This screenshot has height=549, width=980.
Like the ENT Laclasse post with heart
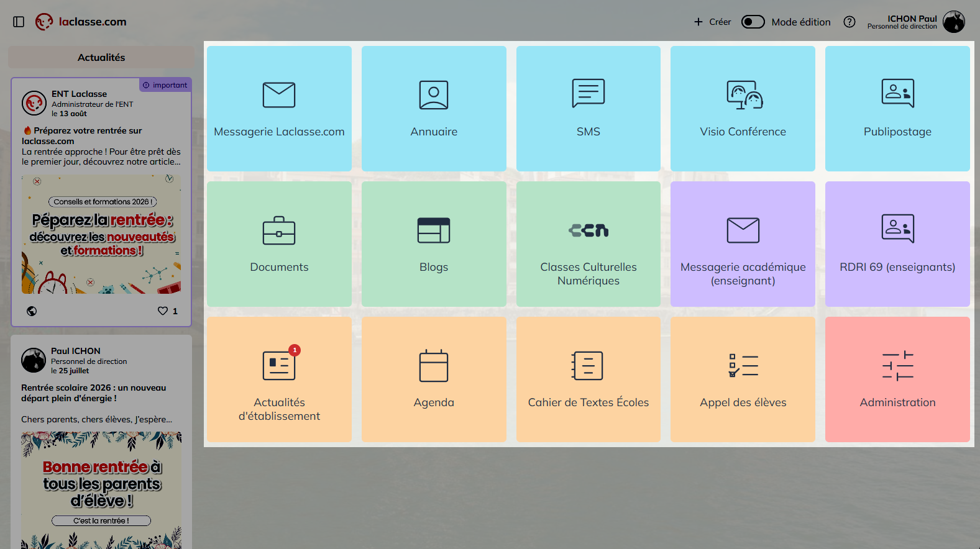tap(163, 311)
